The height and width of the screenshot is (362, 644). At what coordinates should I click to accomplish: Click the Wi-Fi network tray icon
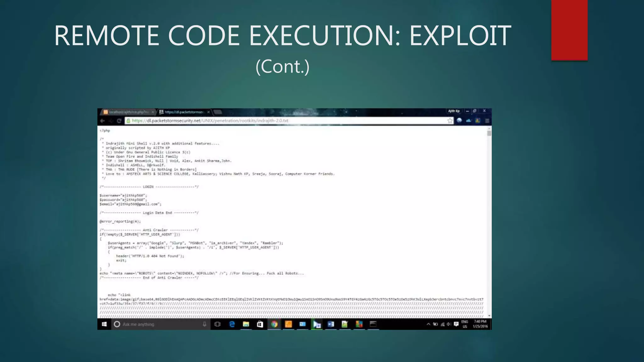tap(442, 324)
